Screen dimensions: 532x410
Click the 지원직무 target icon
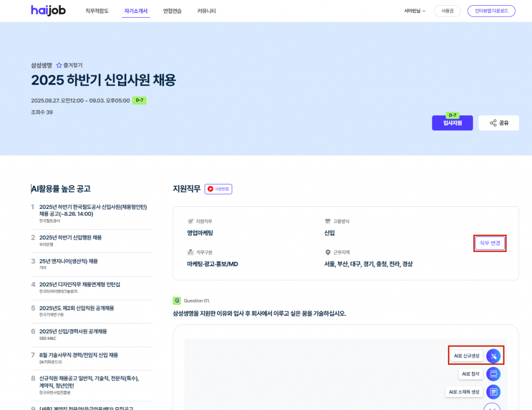pos(190,221)
